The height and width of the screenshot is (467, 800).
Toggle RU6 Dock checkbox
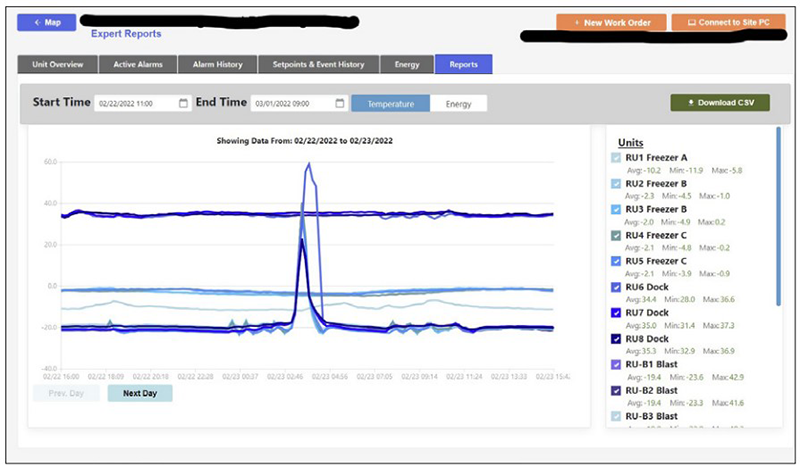[x=616, y=287]
